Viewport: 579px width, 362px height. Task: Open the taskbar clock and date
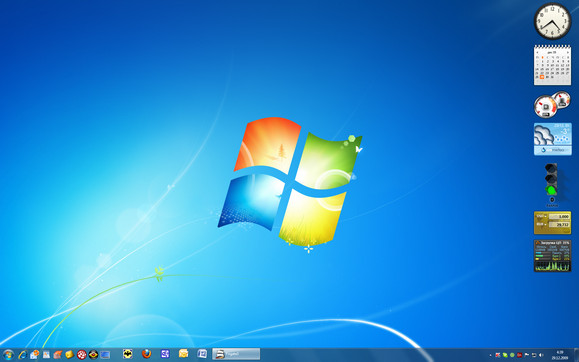coord(560,355)
